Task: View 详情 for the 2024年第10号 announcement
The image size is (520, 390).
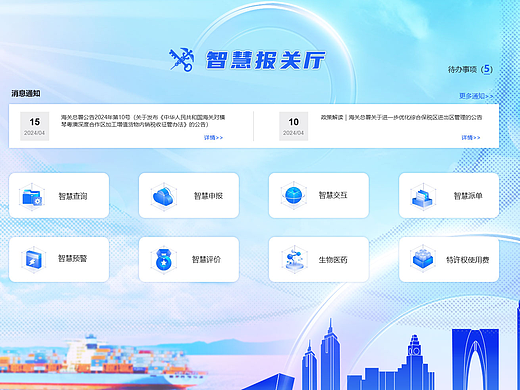Action: pos(213,137)
